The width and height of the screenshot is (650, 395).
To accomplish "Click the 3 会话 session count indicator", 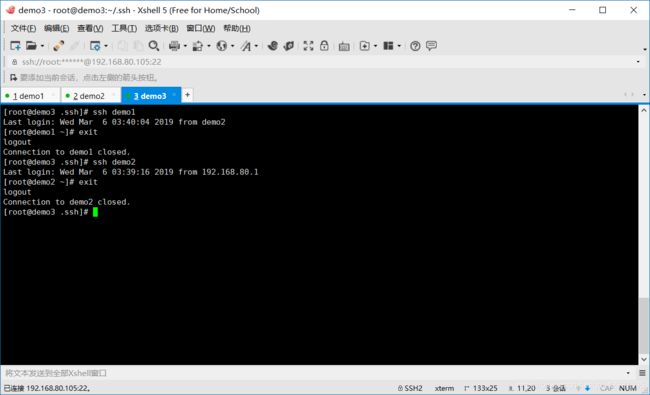I will coord(555,388).
